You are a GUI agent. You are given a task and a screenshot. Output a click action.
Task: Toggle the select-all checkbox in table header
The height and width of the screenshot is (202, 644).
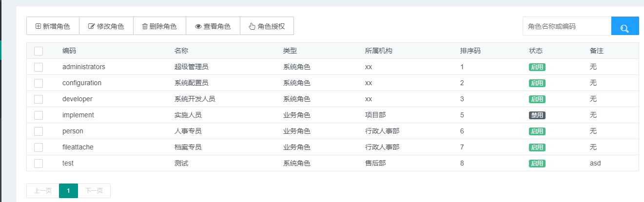pyautogui.click(x=39, y=51)
